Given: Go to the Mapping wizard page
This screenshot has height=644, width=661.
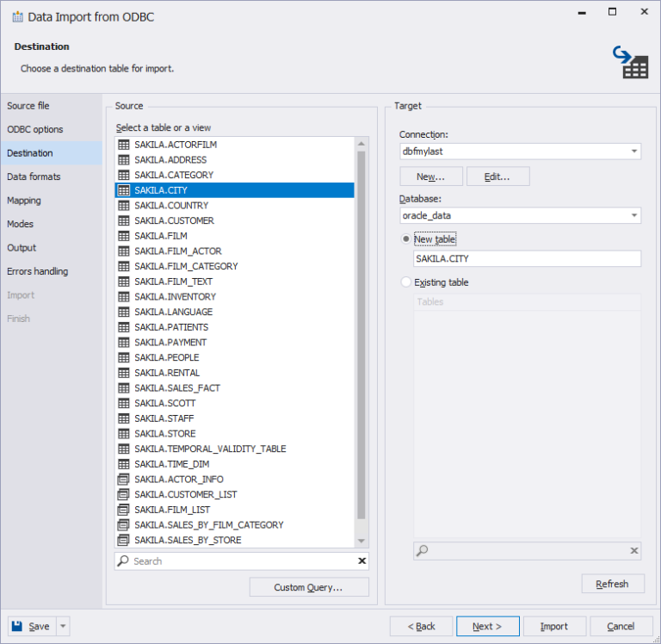Looking at the screenshot, I should click(x=24, y=201).
